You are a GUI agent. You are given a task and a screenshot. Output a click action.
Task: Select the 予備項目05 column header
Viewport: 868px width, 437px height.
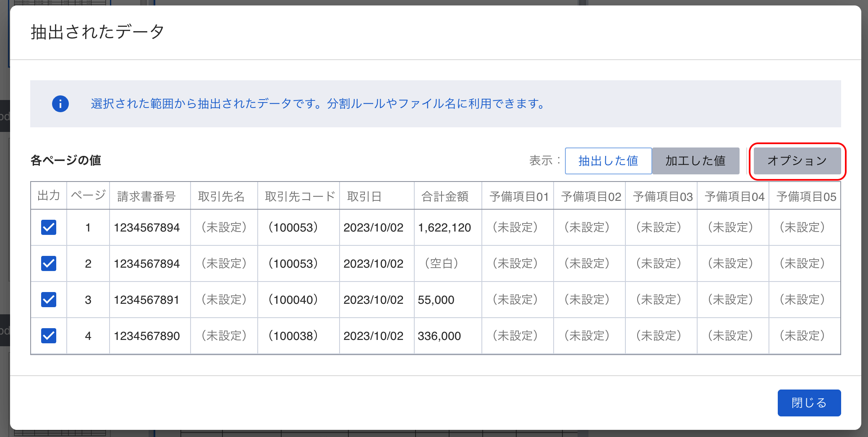click(806, 196)
